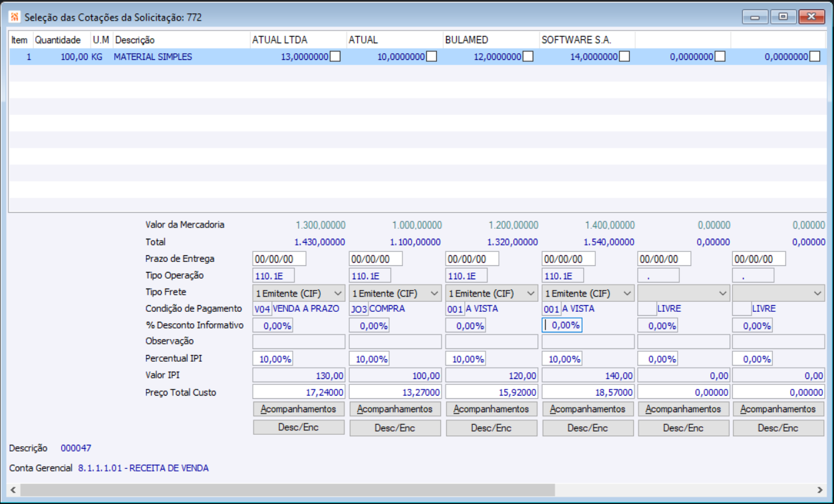Select the MATERIAL SIMPLES item row
Image resolution: width=834 pixels, height=504 pixels.
153,57
